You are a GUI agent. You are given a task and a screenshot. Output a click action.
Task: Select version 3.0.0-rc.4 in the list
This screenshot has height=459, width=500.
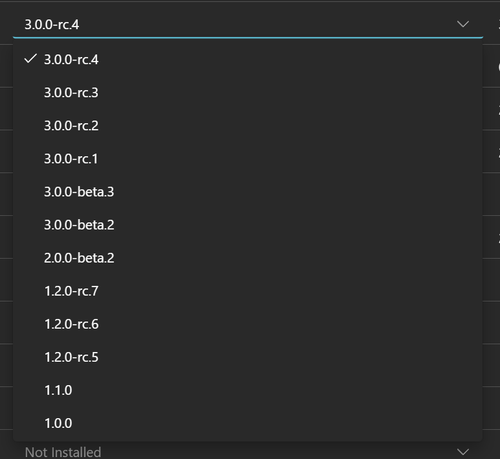[x=247, y=60]
